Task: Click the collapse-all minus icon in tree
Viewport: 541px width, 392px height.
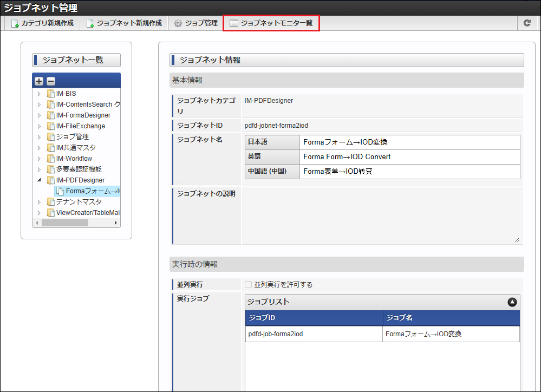Action: (x=50, y=81)
